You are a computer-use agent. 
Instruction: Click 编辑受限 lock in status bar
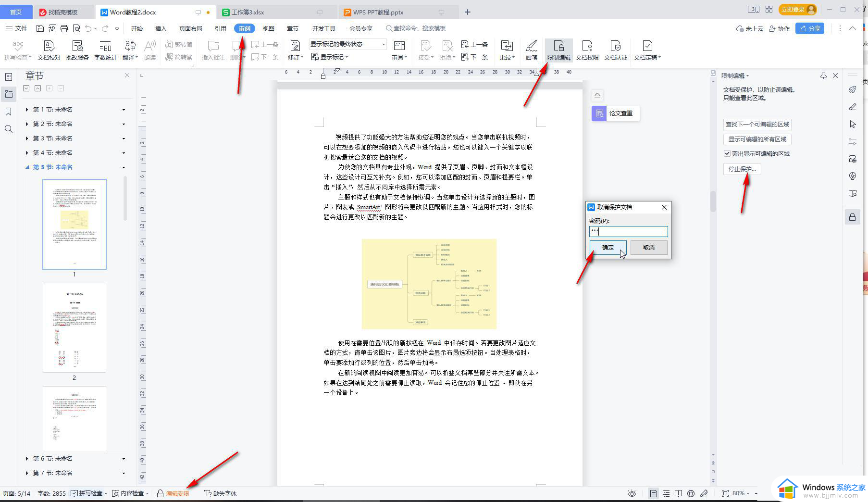173,493
